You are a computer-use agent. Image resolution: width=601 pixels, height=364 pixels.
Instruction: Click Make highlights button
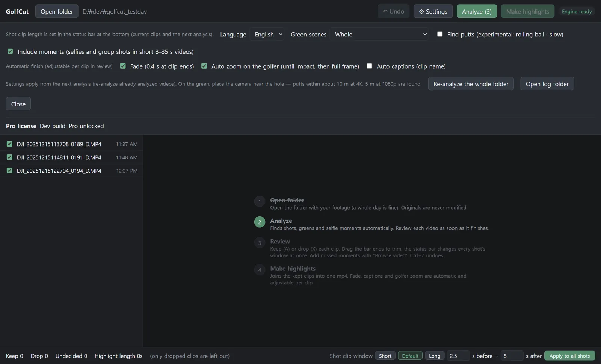[x=527, y=11]
